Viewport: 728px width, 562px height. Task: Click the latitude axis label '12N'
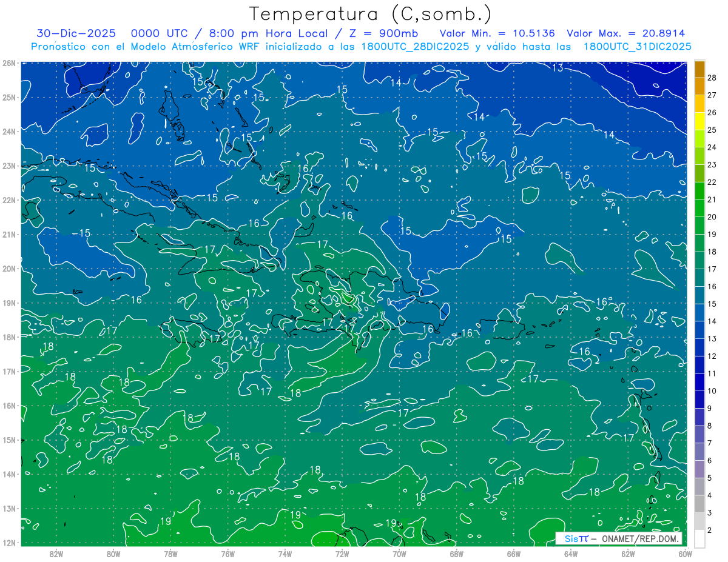click(8, 543)
